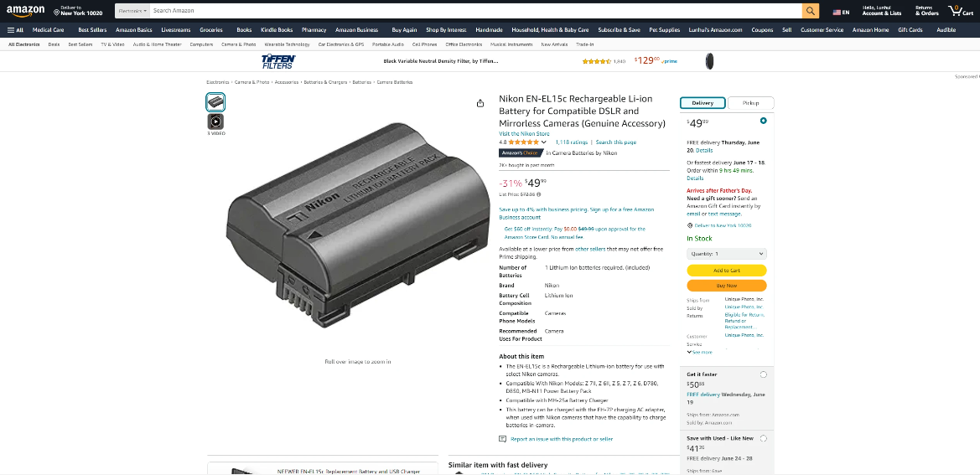This screenshot has width=980, height=475.
Task: Open the hamburger All menu
Action: coord(15,30)
